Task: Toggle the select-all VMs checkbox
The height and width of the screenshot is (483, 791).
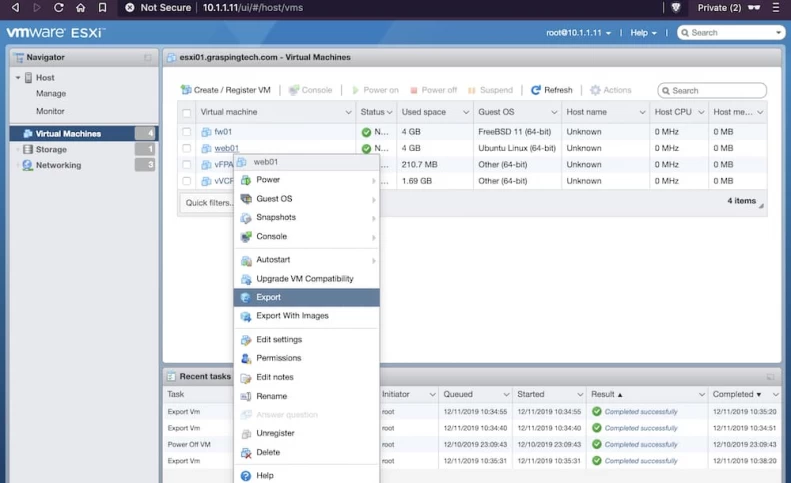Action: (x=187, y=113)
